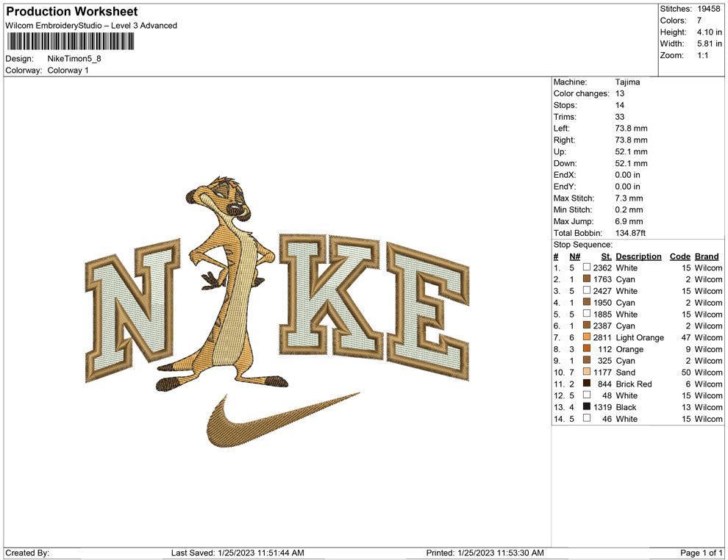
Task: Click the stitch count 1950 in row 4
Action: coord(602,303)
